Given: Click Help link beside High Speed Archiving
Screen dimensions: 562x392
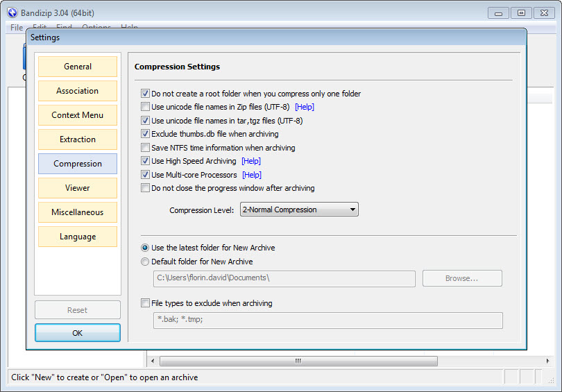Looking at the screenshot, I should click(x=251, y=162).
